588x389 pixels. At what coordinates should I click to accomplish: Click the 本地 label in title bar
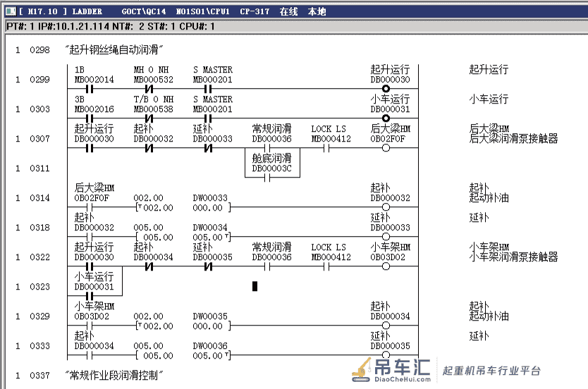(317, 11)
